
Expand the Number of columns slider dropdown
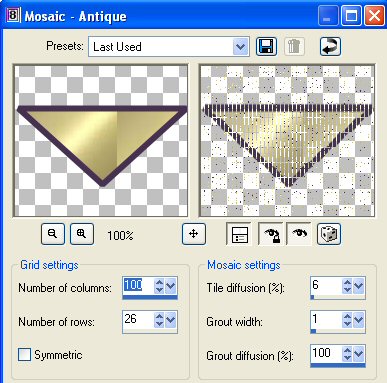point(171,286)
